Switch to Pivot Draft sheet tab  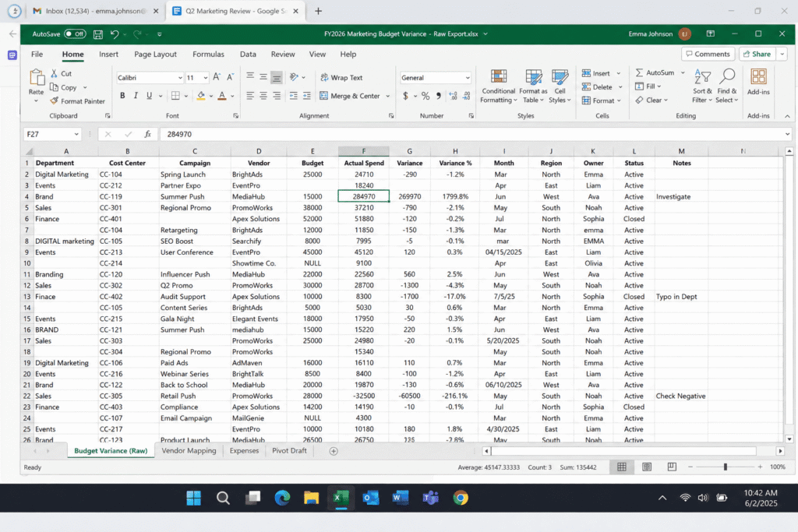[289, 451]
